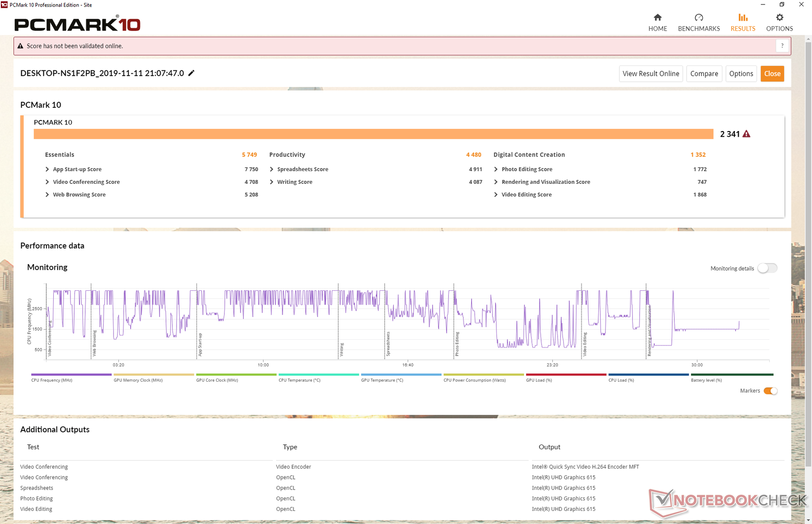Select Battery level legend swatch
This screenshot has height=524, width=812.
pos(732,374)
